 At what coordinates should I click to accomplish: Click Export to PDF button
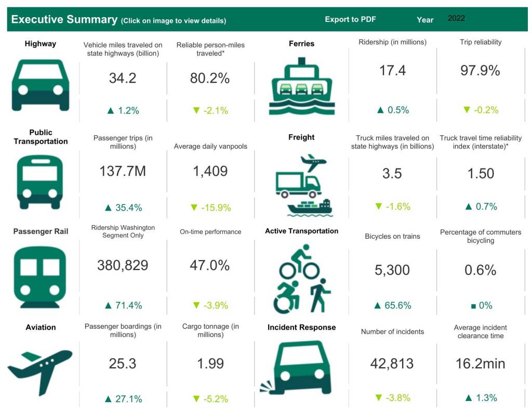click(x=350, y=19)
